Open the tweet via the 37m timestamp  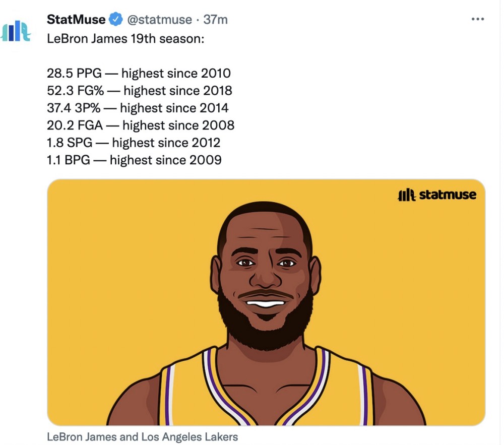coord(217,19)
